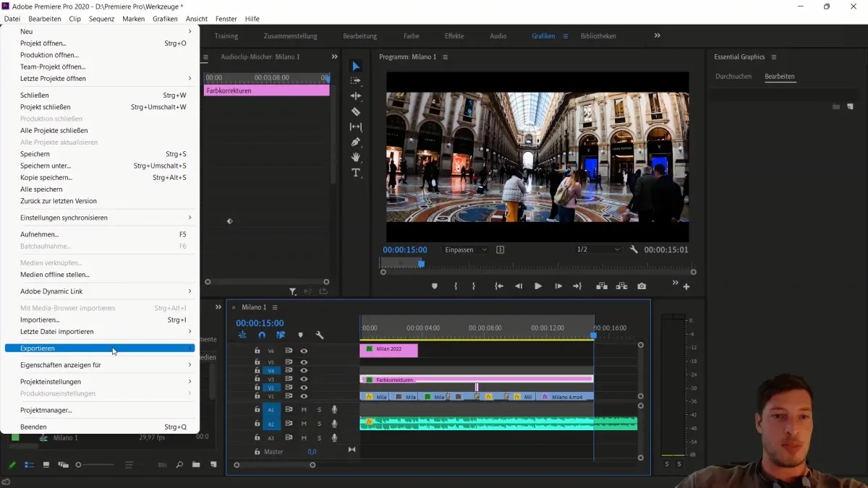Viewport: 868px width, 488px height.
Task: Solo audio track A2
Action: point(319,424)
